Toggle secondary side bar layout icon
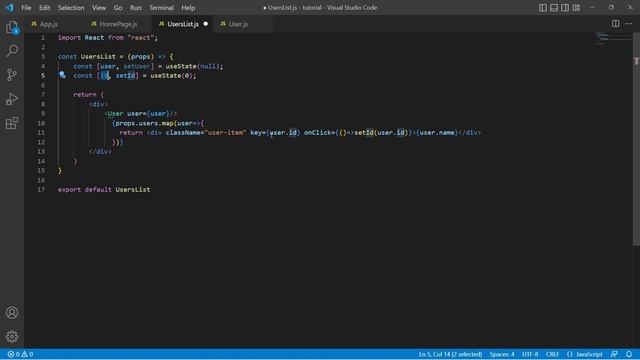Viewport: 640px width, 360px height. click(x=565, y=7)
